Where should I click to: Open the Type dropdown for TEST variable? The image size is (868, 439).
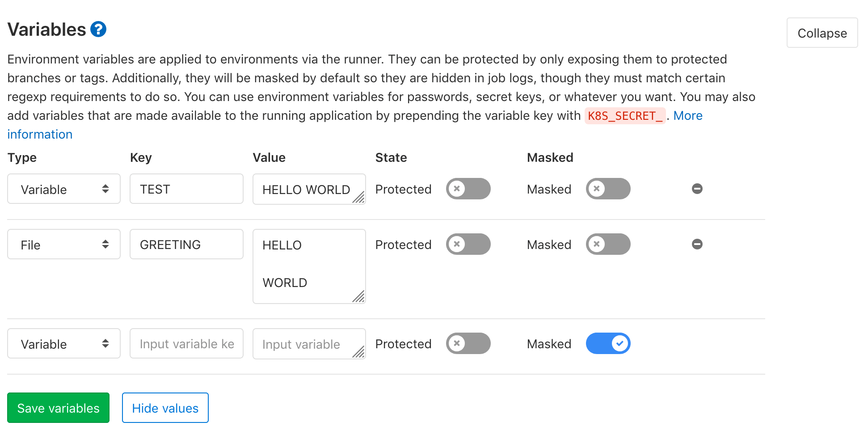click(x=64, y=189)
